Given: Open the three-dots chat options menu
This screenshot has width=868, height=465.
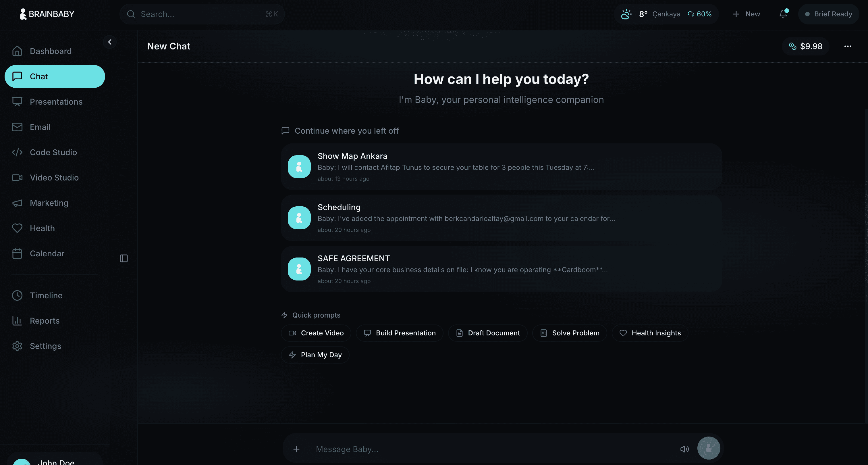Looking at the screenshot, I should 847,46.
